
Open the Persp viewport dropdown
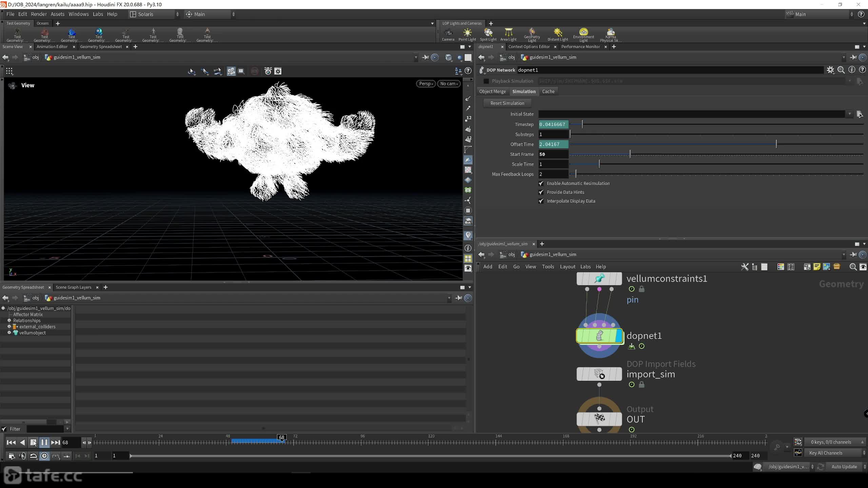coord(426,84)
